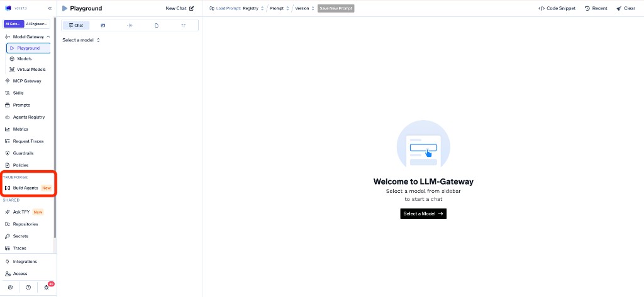Image resolution: width=644 pixels, height=297 pixels.
Task: Click the Save New Prompt button
Action: tap(336, 8)
